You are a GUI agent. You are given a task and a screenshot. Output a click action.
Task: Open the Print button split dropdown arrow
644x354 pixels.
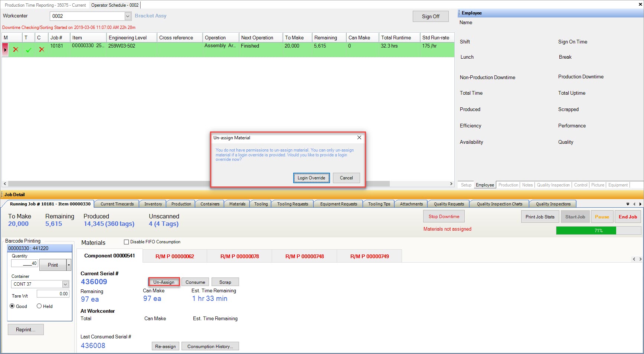(69, 265)
